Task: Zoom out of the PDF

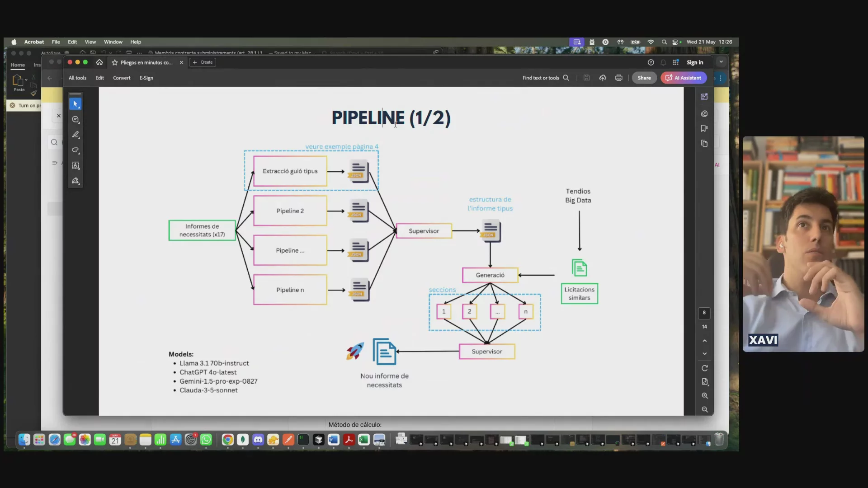Action: tap(704, 409)
